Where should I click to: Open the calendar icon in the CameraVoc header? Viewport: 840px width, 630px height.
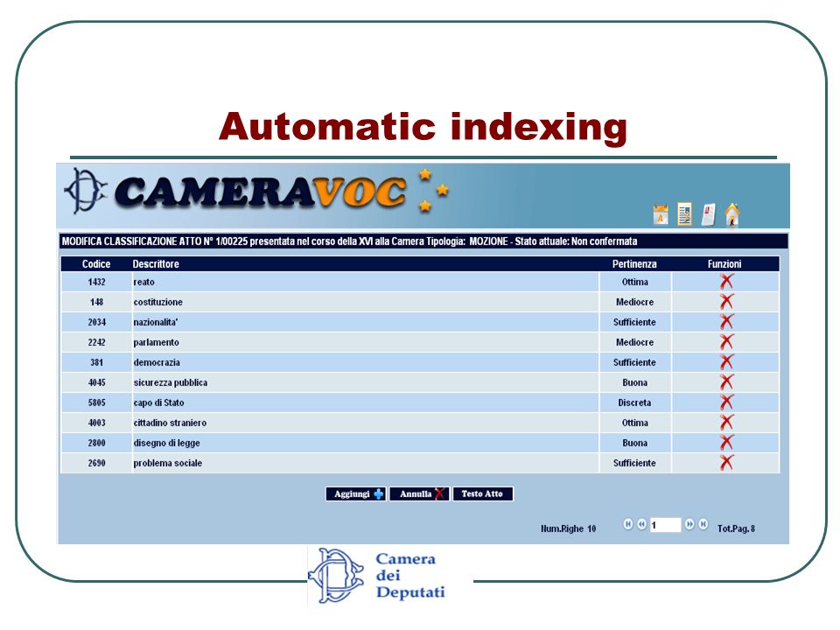[661, 214]
